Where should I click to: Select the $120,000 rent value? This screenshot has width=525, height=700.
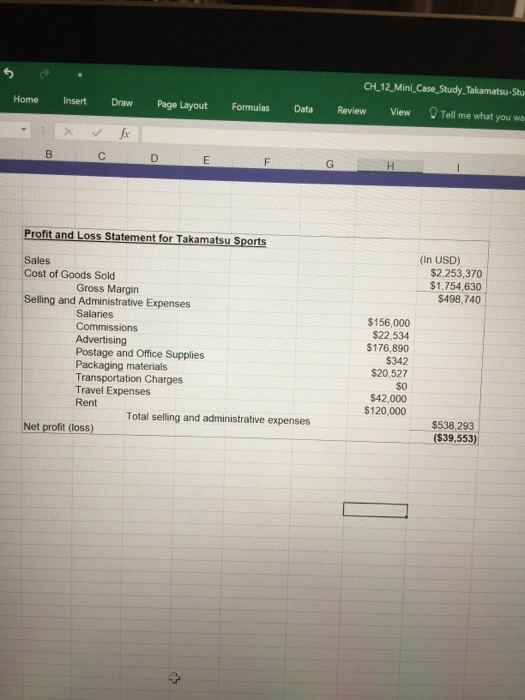[x=385, y=411]
